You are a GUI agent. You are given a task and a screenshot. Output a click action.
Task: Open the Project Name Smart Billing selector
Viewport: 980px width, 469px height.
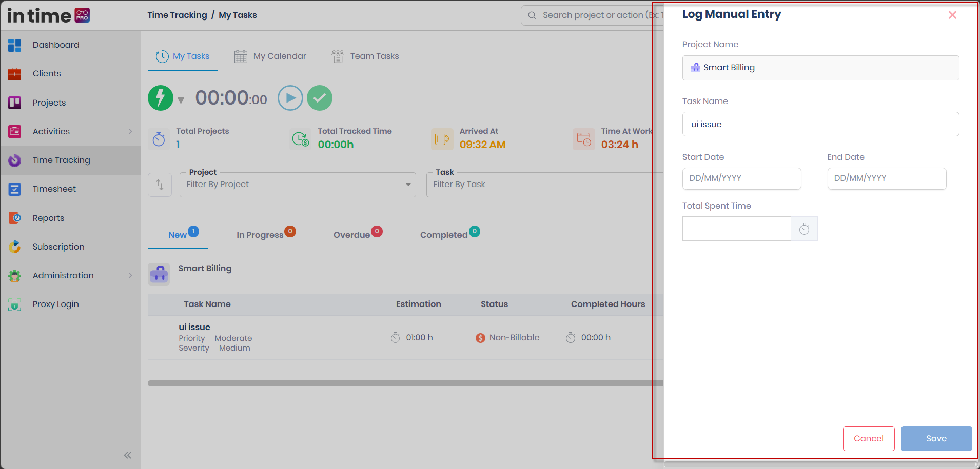[x=820, y=68]
